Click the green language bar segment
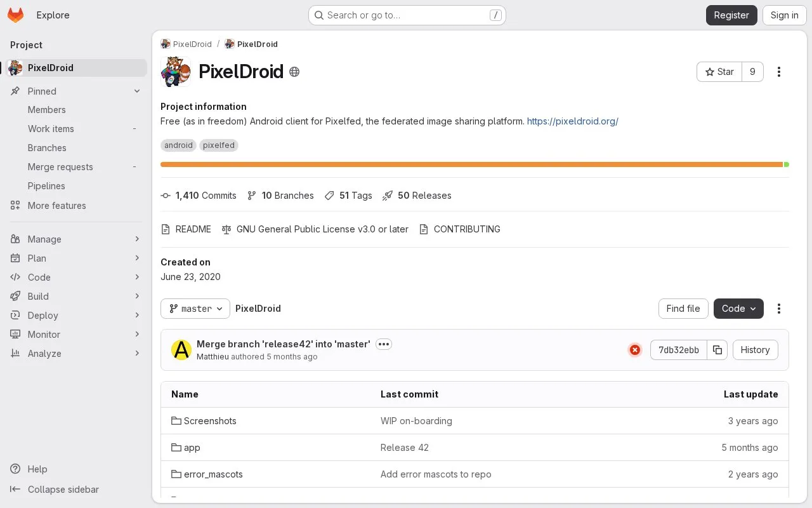 (787, 164)
